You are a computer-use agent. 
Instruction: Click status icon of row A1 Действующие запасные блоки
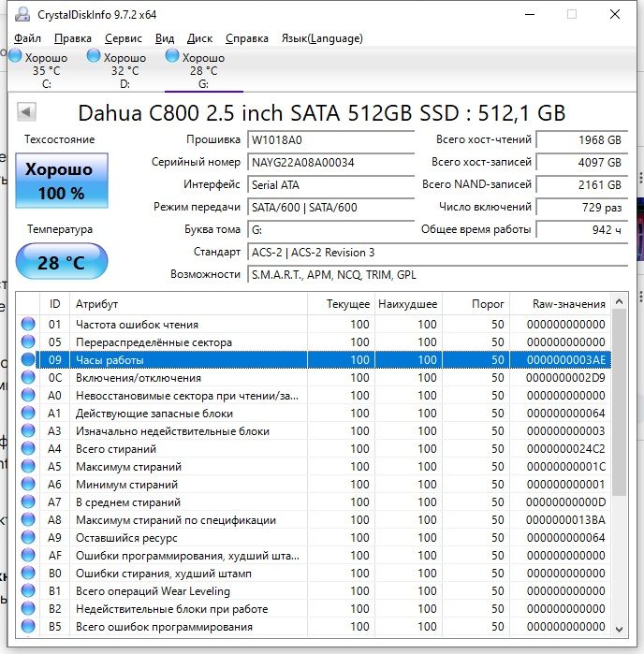[28, 413]
